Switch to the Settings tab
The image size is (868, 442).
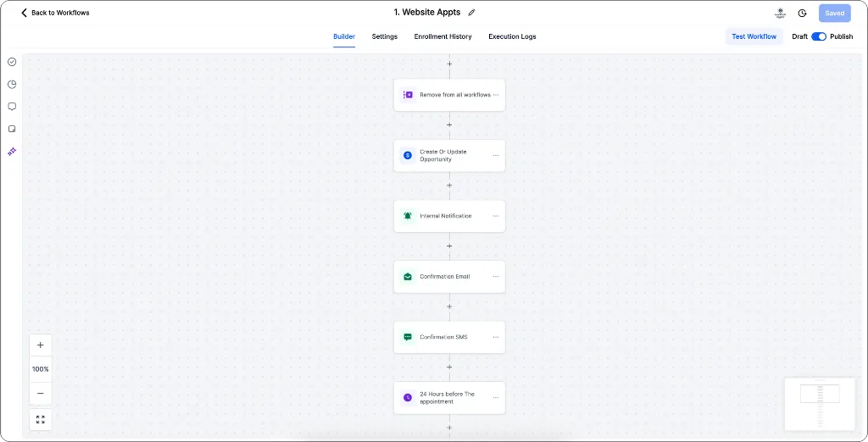(x=384, y=36)
